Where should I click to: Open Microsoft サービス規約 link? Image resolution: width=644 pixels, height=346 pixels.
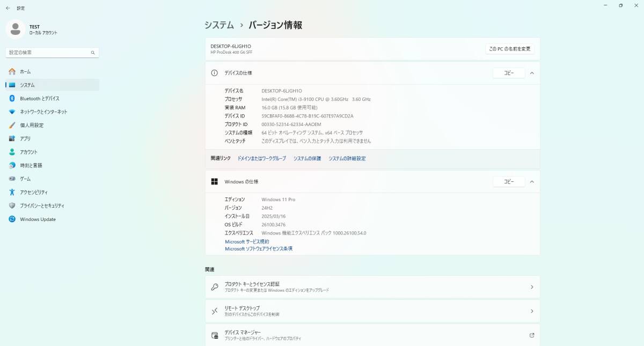247,242
